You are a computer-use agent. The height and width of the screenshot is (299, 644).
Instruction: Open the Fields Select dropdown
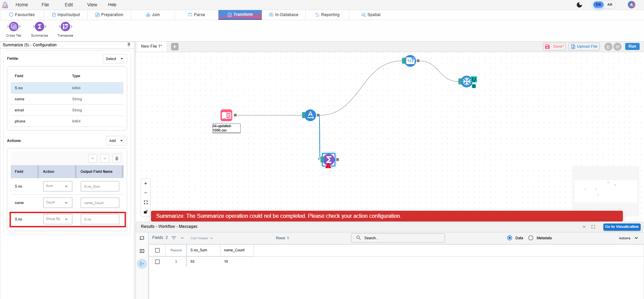click(x=114, y=59)
